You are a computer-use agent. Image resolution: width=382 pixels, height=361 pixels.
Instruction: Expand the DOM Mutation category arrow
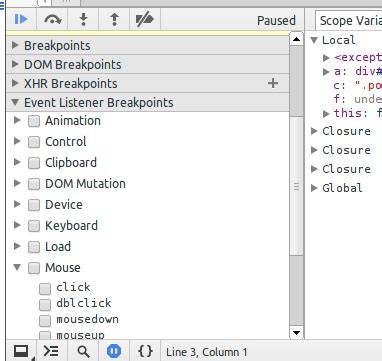click(x=17, y=183)
